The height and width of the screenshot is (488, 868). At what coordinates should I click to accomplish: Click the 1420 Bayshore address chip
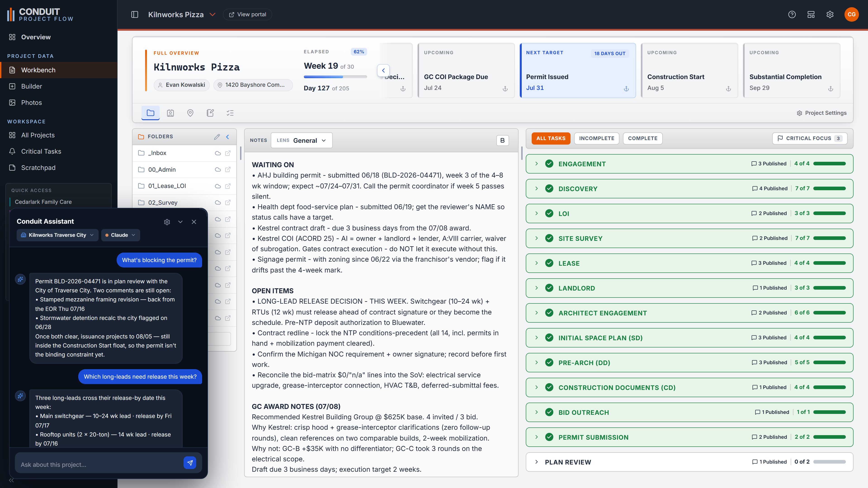(x=253, y=85)
